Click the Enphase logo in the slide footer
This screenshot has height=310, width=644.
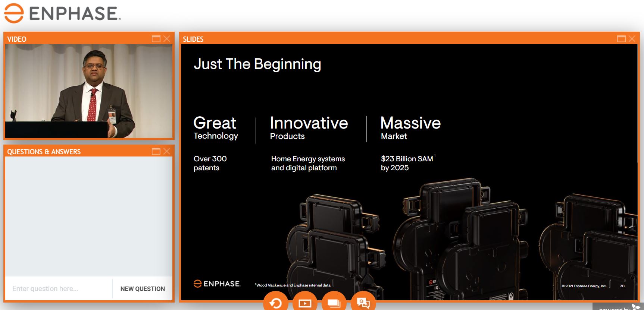click(217, 284)
